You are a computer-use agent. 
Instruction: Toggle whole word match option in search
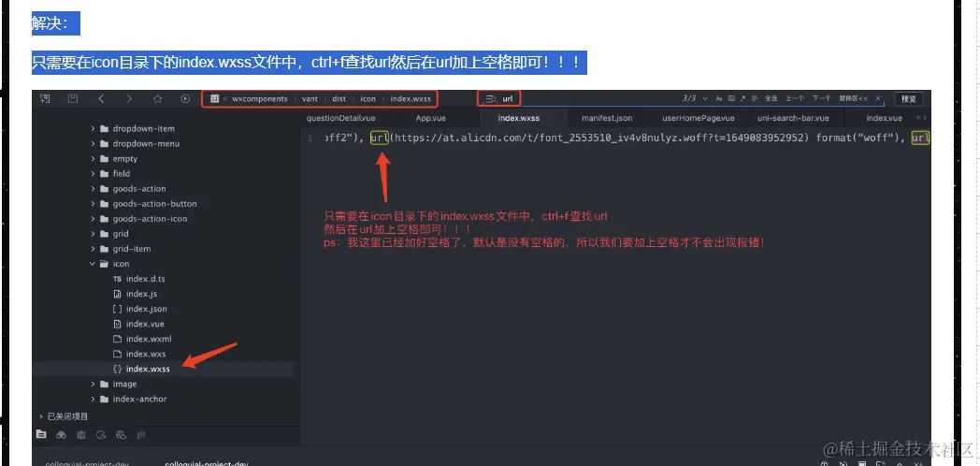point(731,99)
